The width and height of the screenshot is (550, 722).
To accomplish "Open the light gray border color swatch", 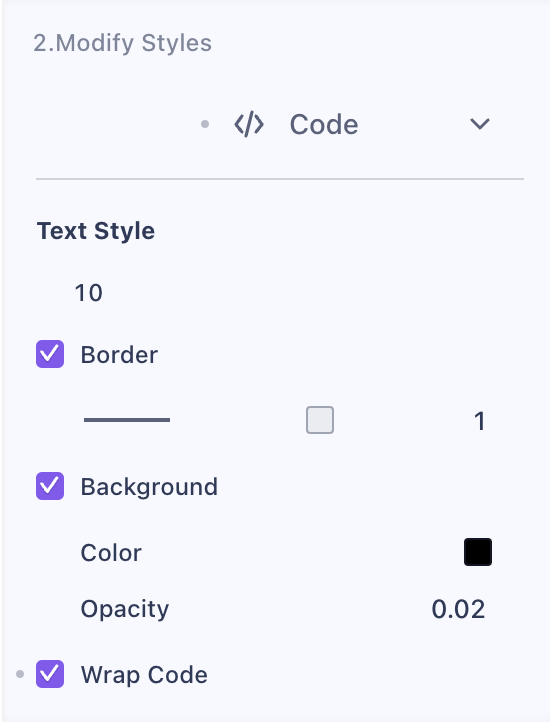I will [x=320, y=420].
